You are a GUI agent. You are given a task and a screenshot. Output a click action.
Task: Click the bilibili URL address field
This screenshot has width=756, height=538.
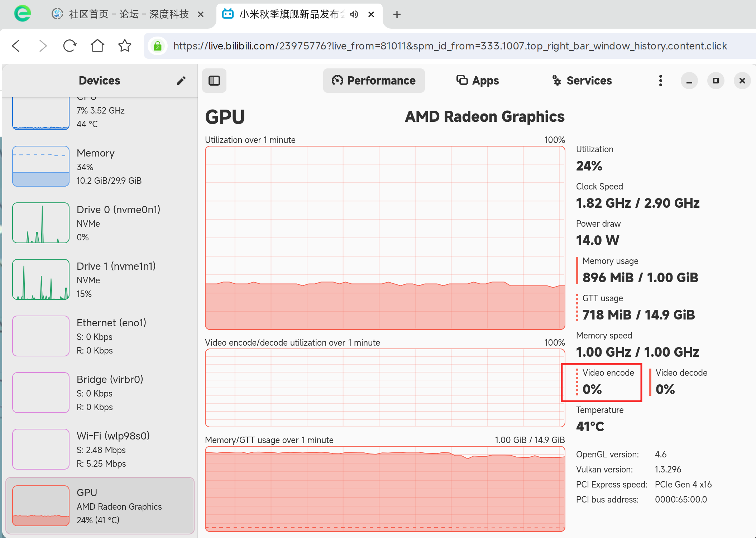[450, 46]
